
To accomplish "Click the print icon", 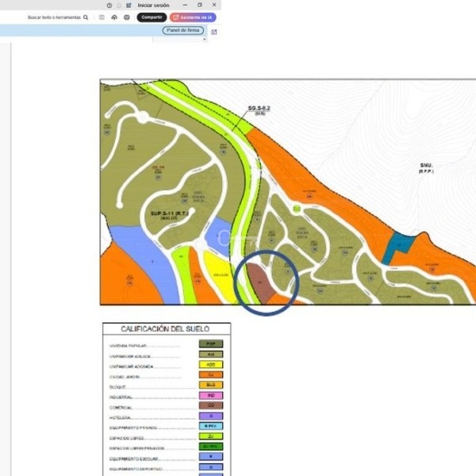I will (127, 17).
